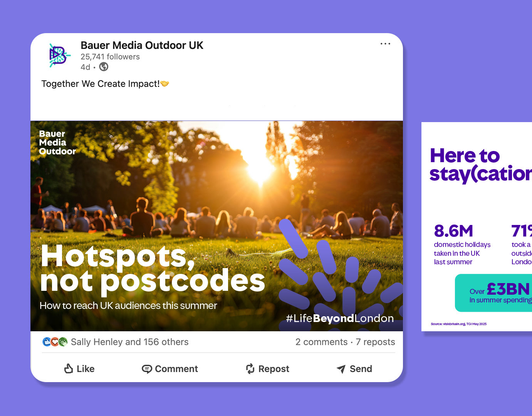Screen dimensions: 532x416
Task: Click the Comment button label
Action: (x=176, y=369)
